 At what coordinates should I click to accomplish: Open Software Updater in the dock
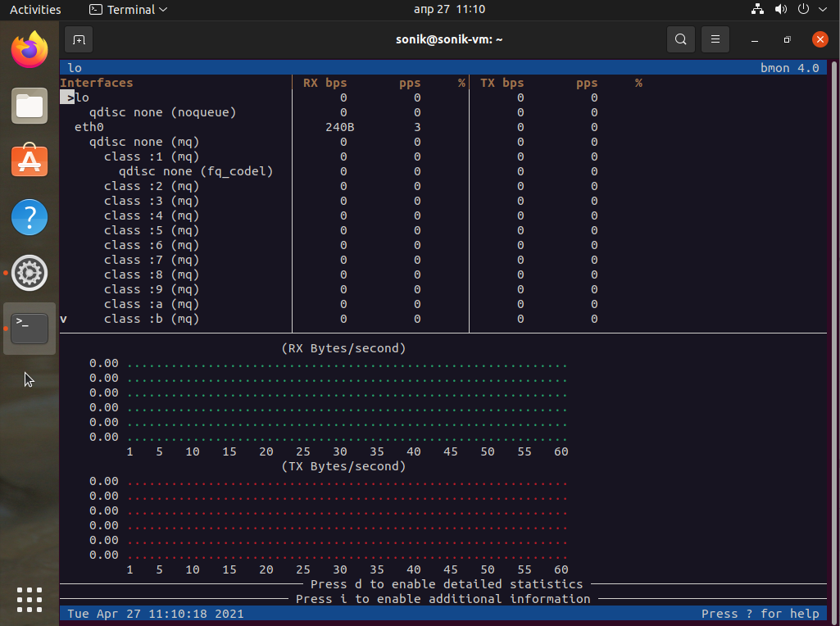30,273
